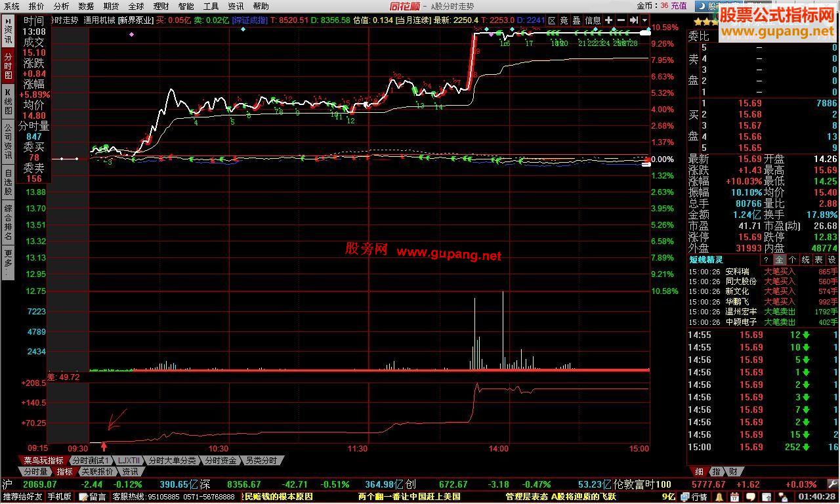Screen dimensions: 840x504
Task: Open the 理财 menu
Action: click(161, 6)
